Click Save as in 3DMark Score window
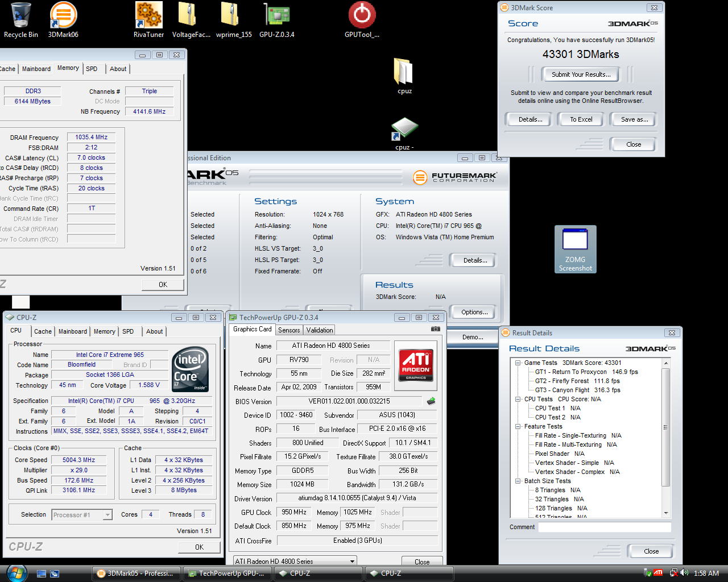The width and height of the screenshot is (728, 582). 634,119
